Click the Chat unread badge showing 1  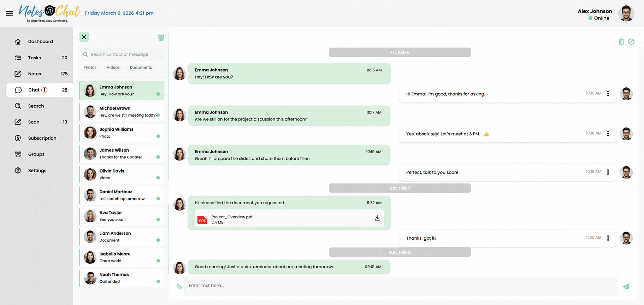pyautogui.click(x=45, y=90)
